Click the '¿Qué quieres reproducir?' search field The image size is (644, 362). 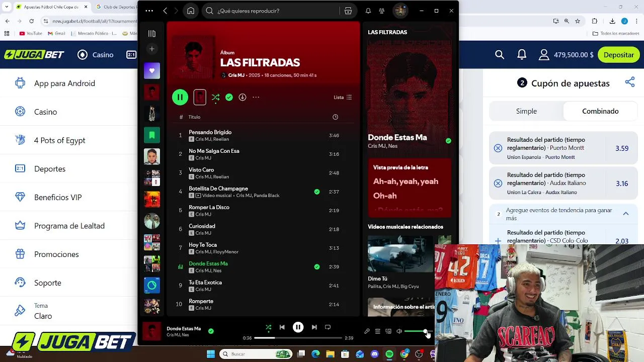272,11
